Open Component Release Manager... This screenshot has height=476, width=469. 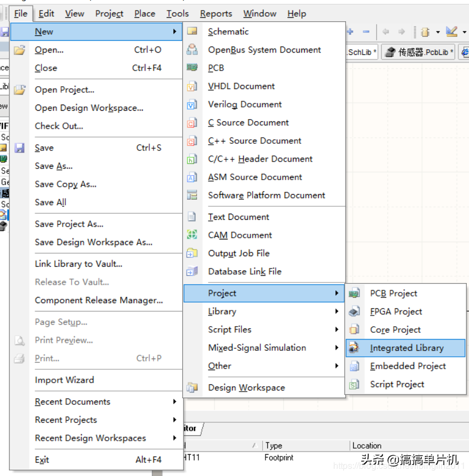pyautogui.click(x=99, y=300)
